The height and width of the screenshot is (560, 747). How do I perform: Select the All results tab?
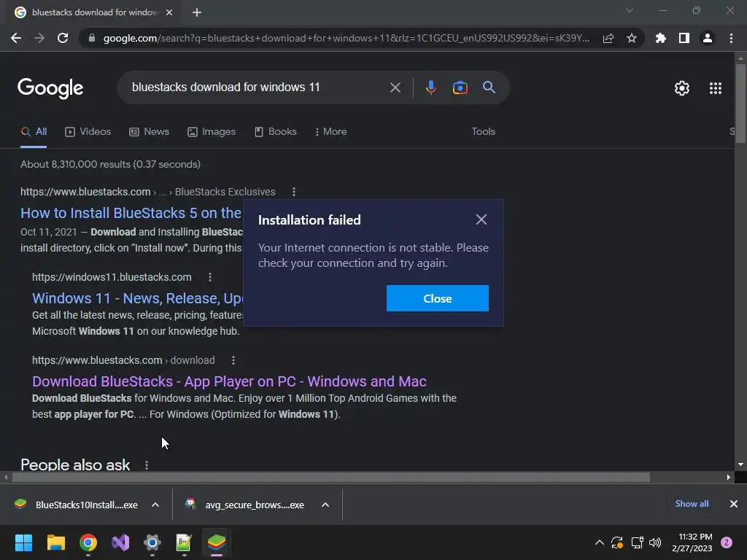tap(34, 132)
